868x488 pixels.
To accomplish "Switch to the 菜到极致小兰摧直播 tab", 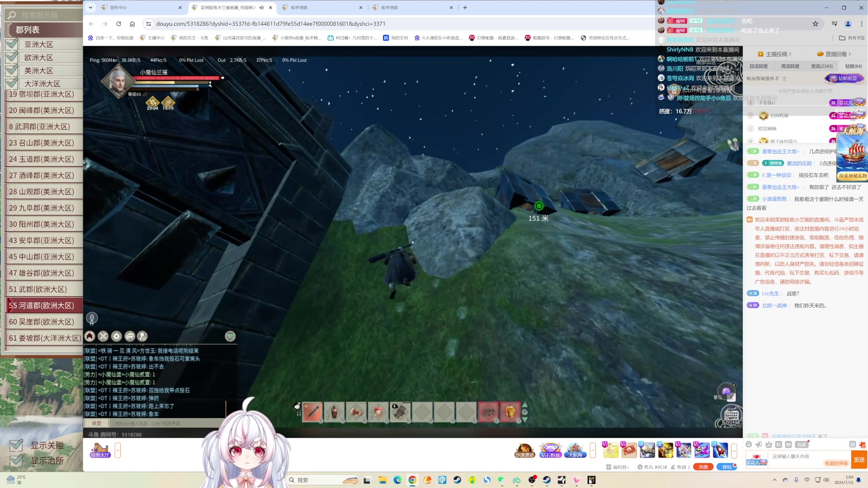I will (x=231, y=7).
